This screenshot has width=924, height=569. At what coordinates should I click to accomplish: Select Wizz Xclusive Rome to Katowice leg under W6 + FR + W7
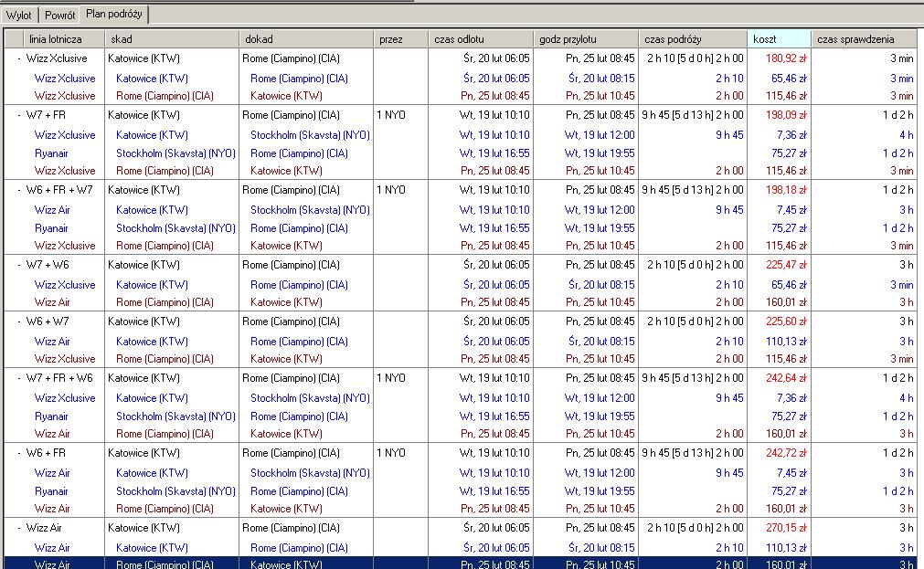point(65,245)
